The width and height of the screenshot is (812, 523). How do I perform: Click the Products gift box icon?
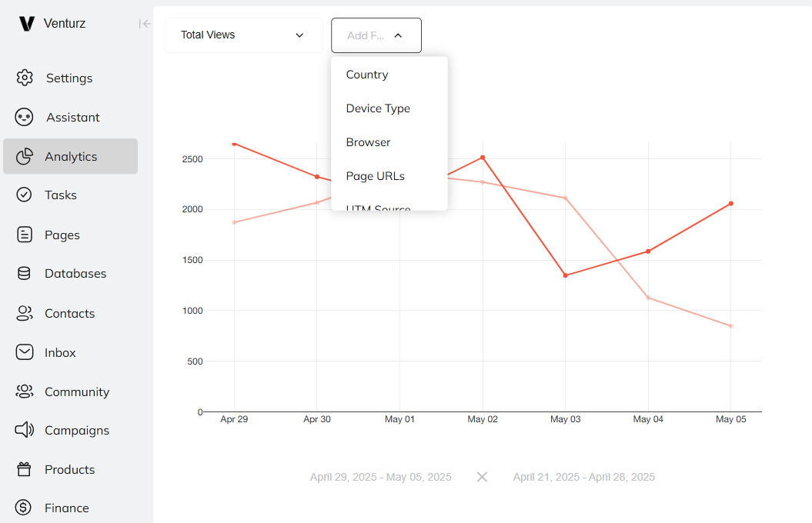click(25, 469)
